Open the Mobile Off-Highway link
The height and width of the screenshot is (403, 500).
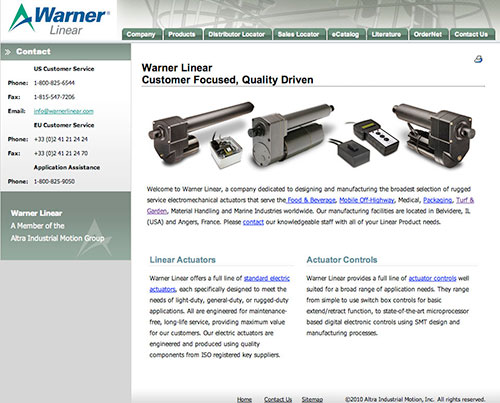point(367,200)
